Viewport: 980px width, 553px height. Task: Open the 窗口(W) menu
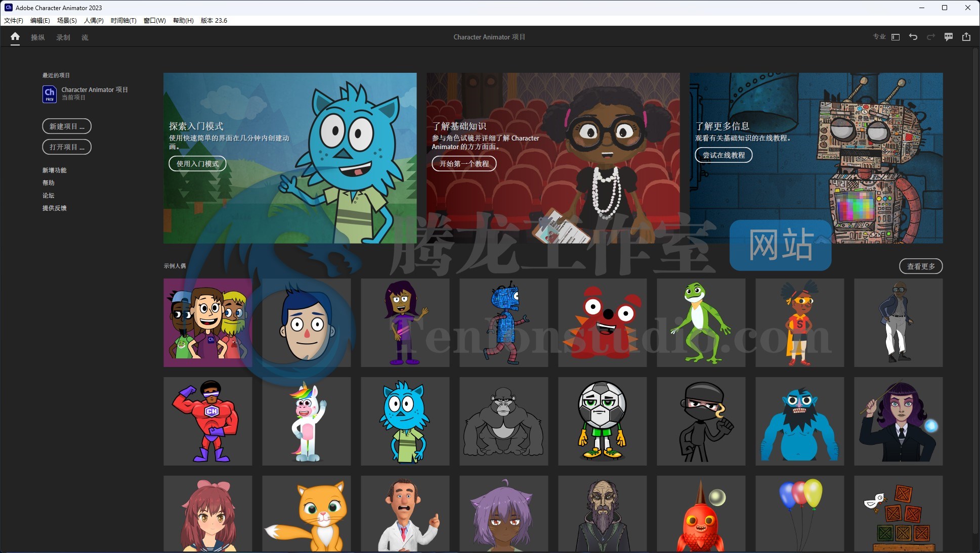[x=155, y=21]
